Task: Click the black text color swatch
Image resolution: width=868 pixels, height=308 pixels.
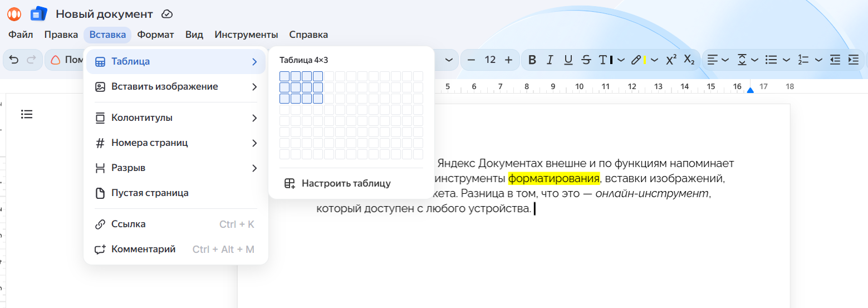Action: tap(611, 60)
